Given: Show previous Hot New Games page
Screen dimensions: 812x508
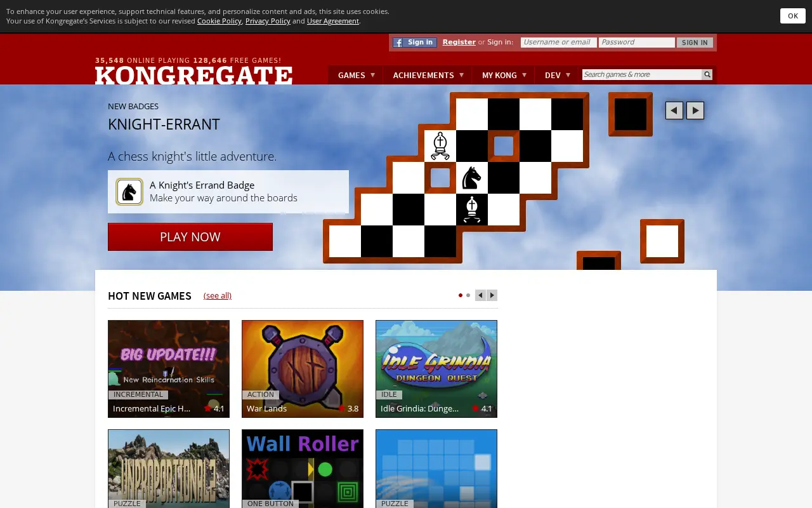Looking at the screenshot, I should point(480,295).
